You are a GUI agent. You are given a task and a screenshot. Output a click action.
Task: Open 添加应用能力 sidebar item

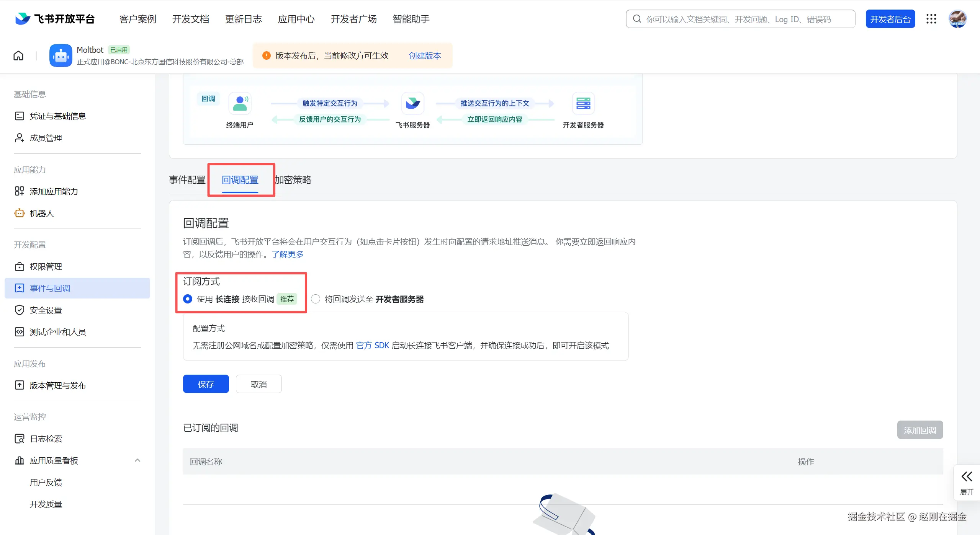(x=54, y=192)
